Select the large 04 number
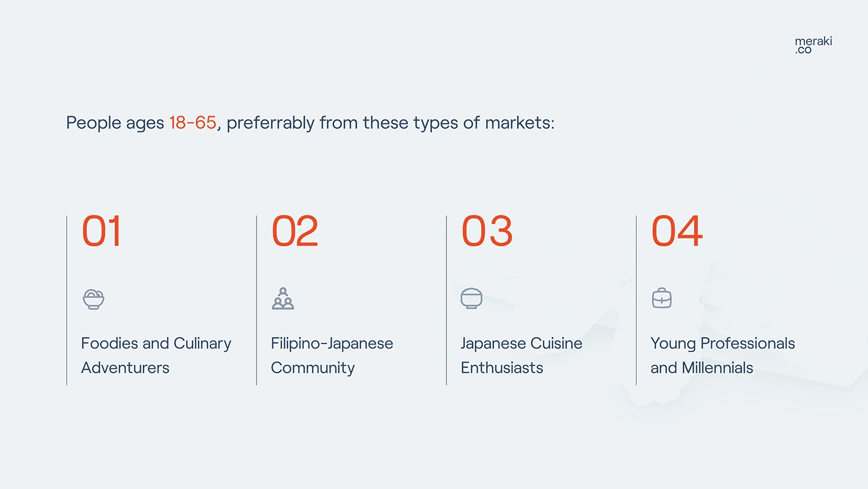This screenshot has width=868, height=489. pyautogui.click(x=676, y=231)
